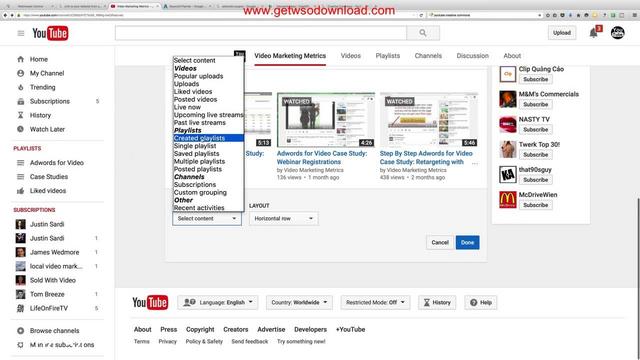The height and width of the screenshot is (360, 640).
Task: Click the My Channel icon in the sidebar
Action: [20, 73]
